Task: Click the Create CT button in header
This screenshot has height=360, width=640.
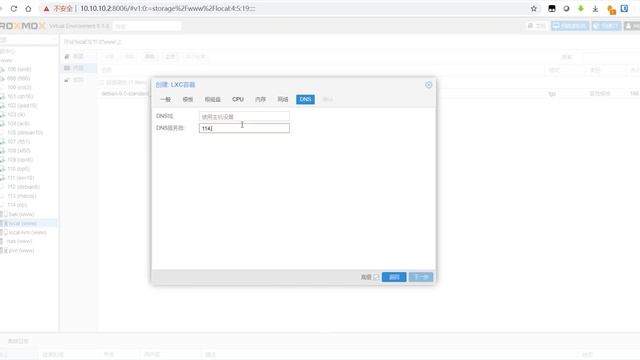Action: click(606, 26)
